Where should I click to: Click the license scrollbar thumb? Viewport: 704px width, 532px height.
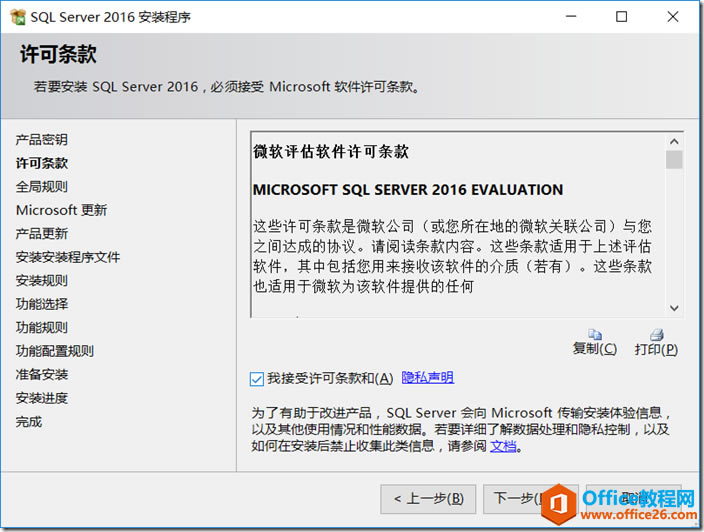tap(674, 159)
